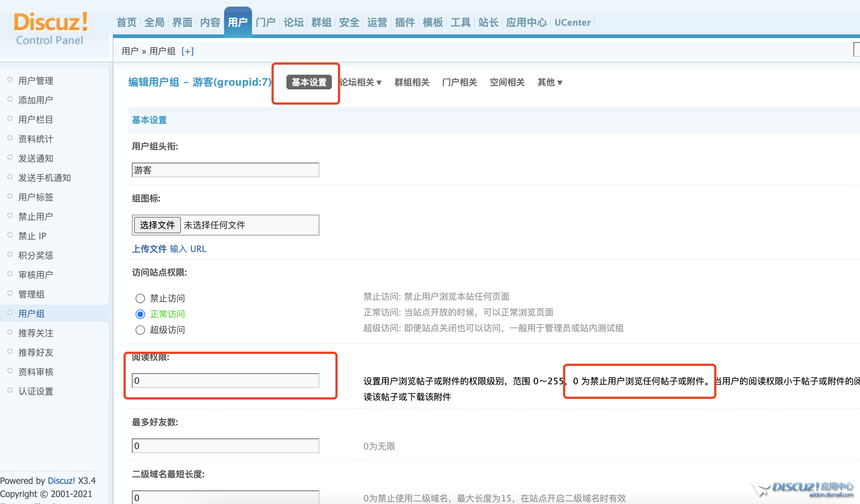Click the Discuz! Control Panel logo

(51, 29)
